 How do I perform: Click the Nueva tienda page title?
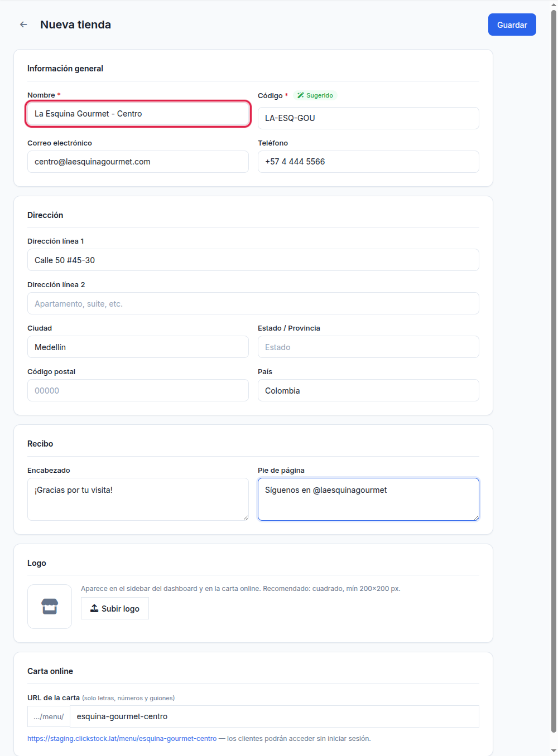(76, 25)
